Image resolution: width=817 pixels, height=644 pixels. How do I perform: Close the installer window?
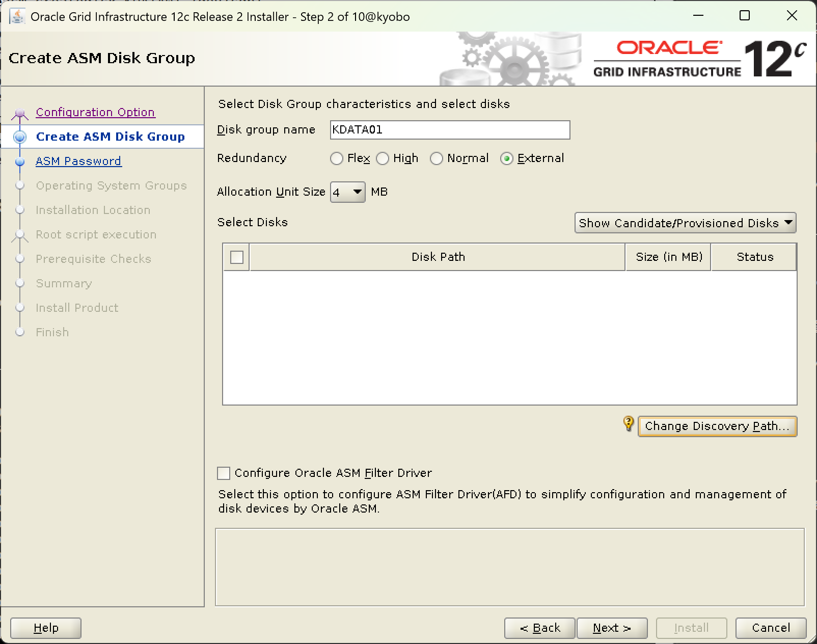tap(792, 16)
